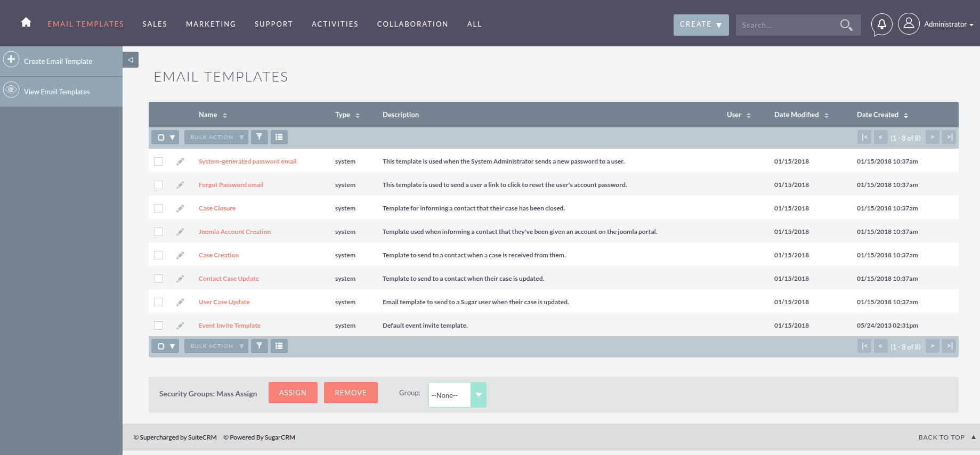
Task: Check the System-generated password email row
Action: click(158, 161)
